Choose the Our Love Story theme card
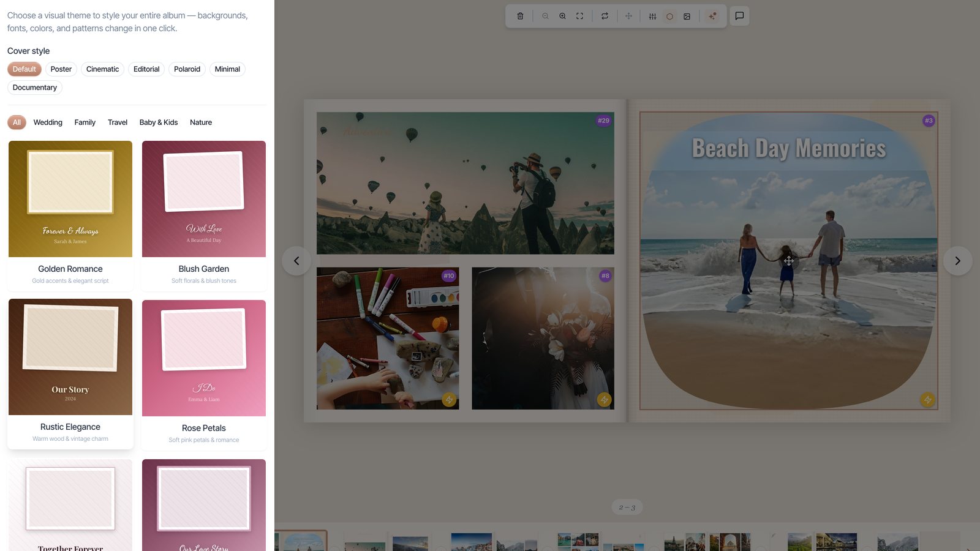980x551 pixels. (x=204, y=505)
